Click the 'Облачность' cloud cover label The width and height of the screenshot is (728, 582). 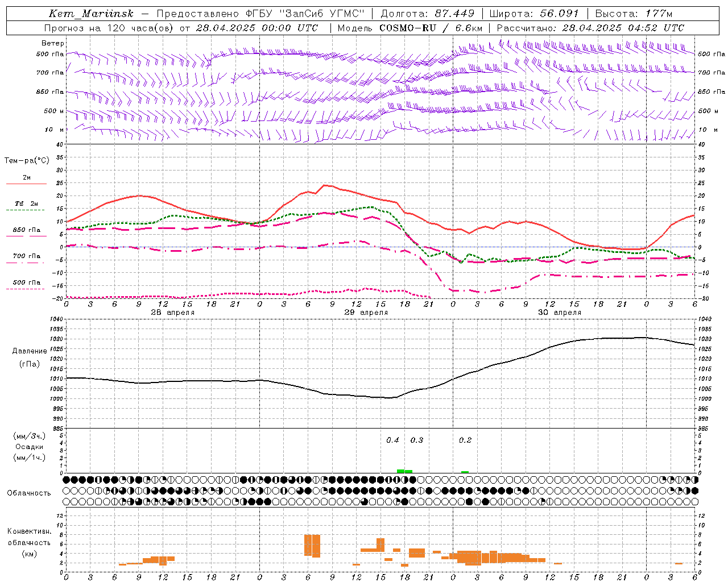(x=29, y=493)
